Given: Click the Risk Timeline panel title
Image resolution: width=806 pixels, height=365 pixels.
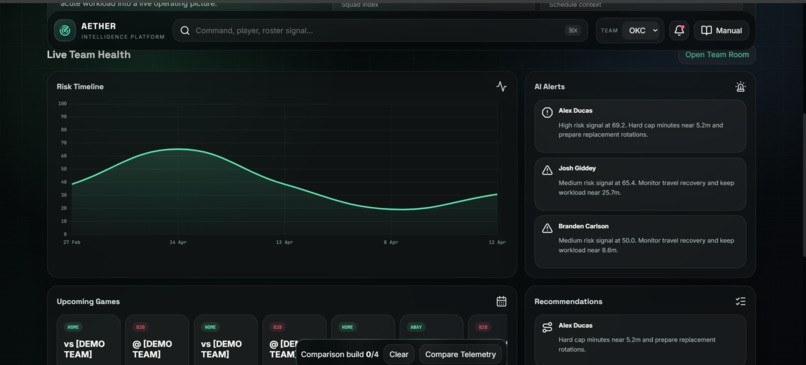Looking at the screenshot, I should [x=80, y=86].
